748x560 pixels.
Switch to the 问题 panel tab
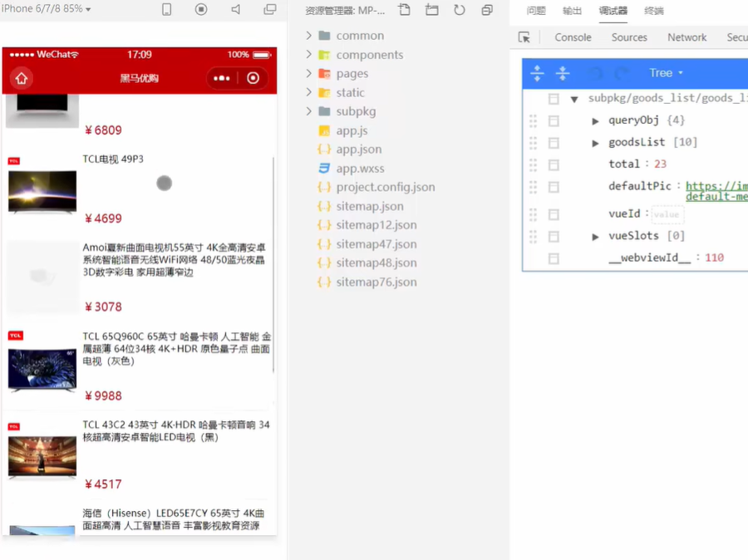point(536,11)
